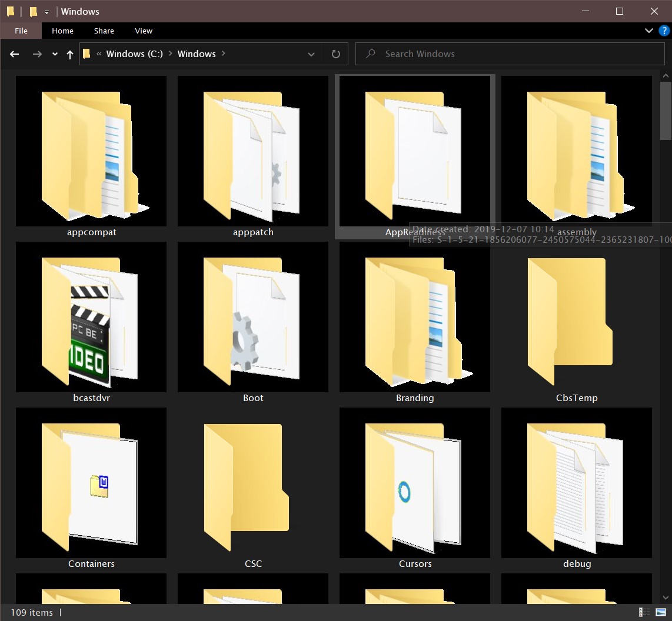Viewport: 672px width, 621px height.
Task: Switch to Details view in status bar
Action: click(644, 612)
